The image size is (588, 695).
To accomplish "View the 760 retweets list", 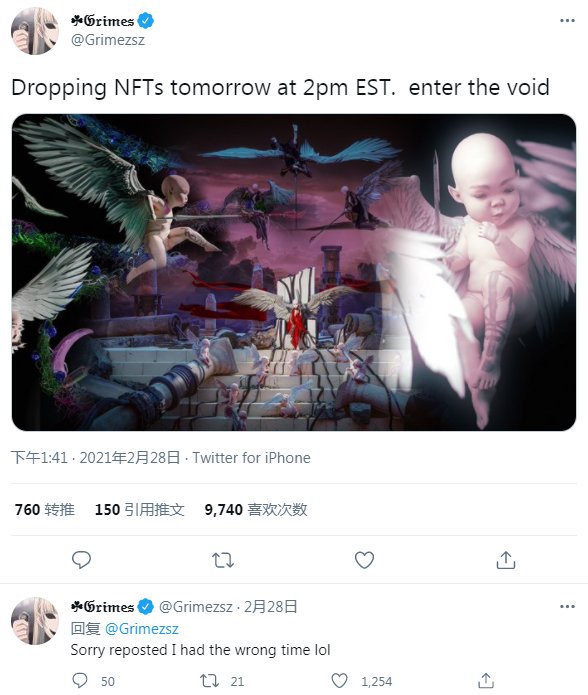I will tap(44, 510).
